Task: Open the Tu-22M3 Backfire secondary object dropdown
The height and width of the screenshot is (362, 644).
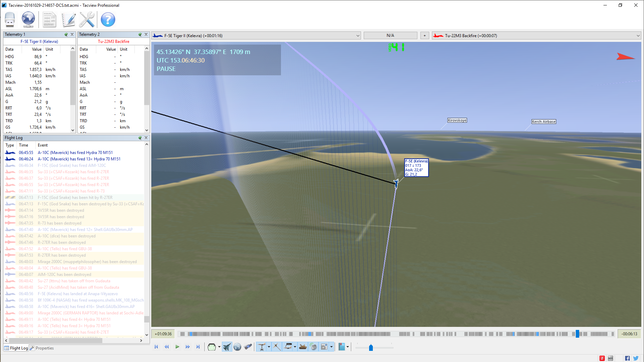Action: click(x=536, y=35)
